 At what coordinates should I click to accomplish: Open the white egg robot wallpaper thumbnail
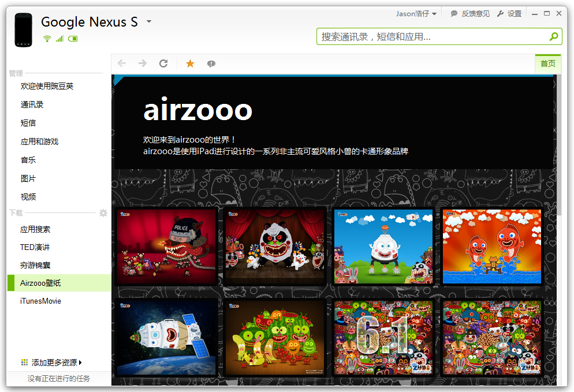point(383,247)
